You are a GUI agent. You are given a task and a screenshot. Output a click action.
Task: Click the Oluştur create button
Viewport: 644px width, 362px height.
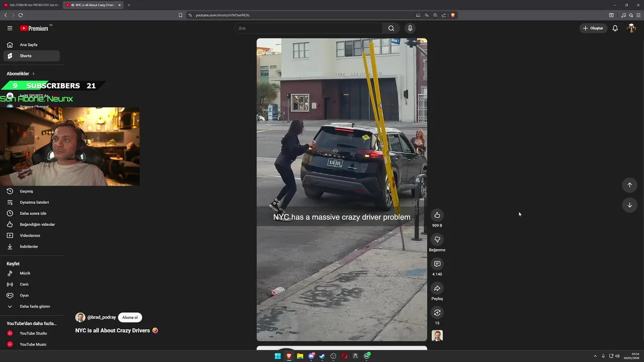(x=593, y=28)
